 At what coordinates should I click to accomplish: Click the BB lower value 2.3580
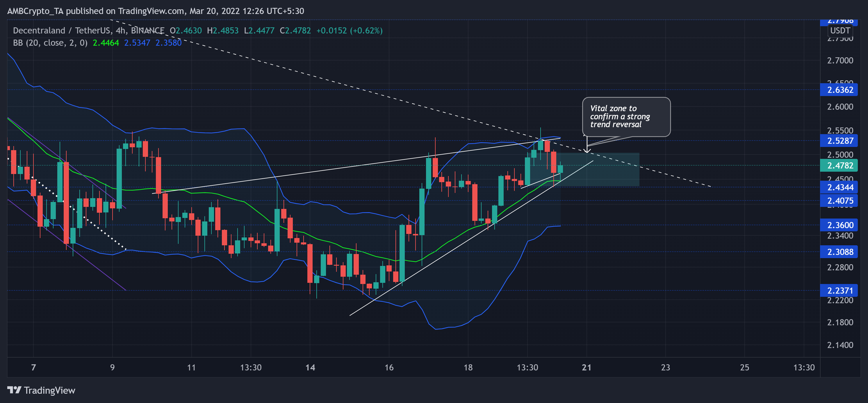(168, 43)
